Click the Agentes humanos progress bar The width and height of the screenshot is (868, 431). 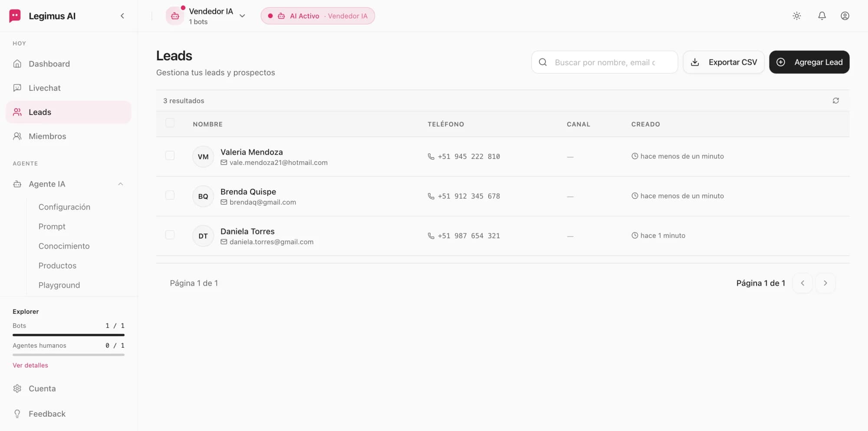69,355
